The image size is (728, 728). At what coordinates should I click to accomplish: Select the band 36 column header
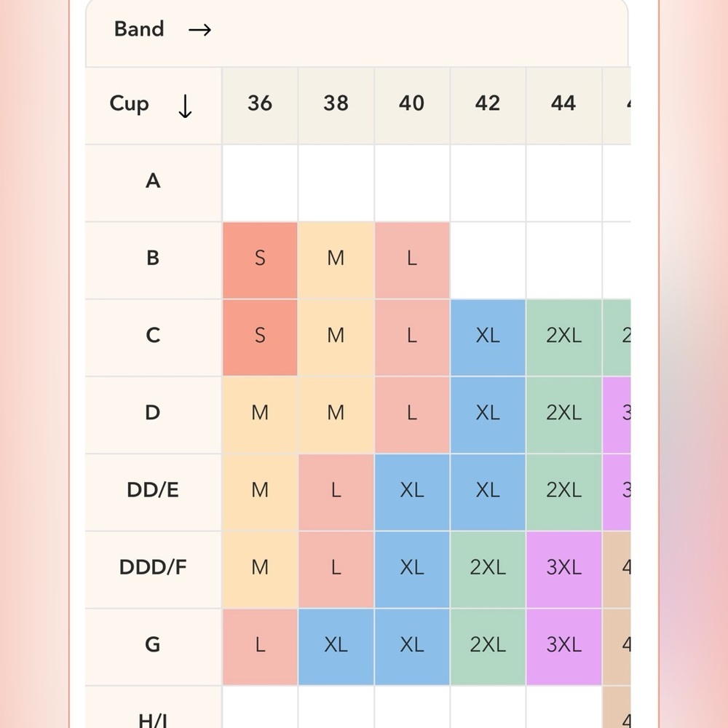260,103
